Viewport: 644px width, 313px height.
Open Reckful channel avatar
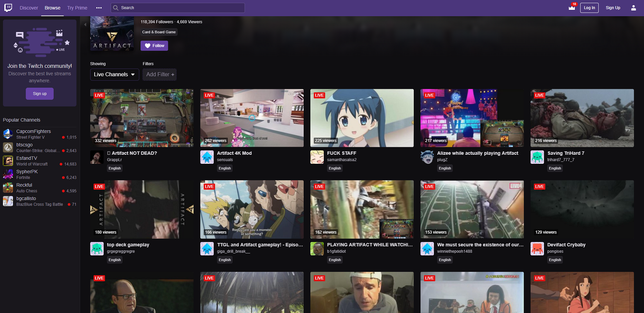(8, 187)
